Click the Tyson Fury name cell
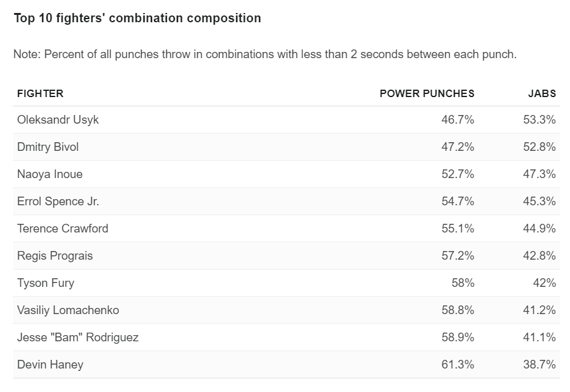570x392 pixels. pos(46,283)
